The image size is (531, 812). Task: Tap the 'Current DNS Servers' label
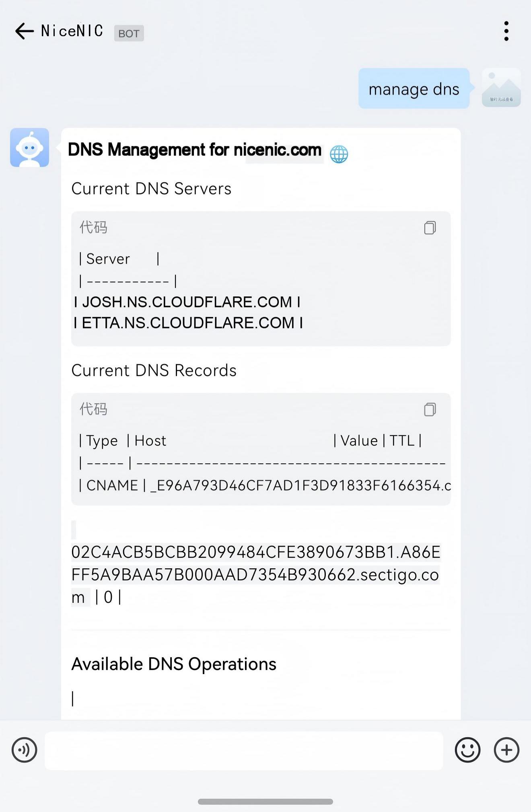151,189
